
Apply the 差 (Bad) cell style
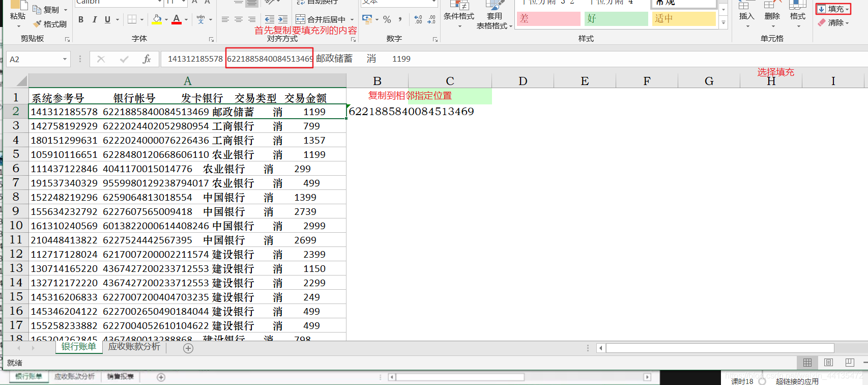tap(548, 19)
